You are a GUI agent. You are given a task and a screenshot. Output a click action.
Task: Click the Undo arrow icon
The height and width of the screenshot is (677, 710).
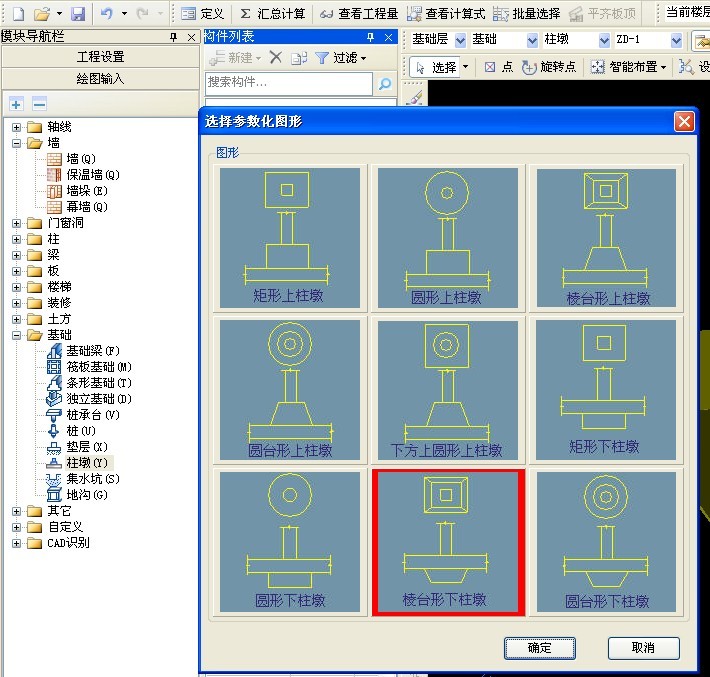pyautogui.click(x=106, y=14)
